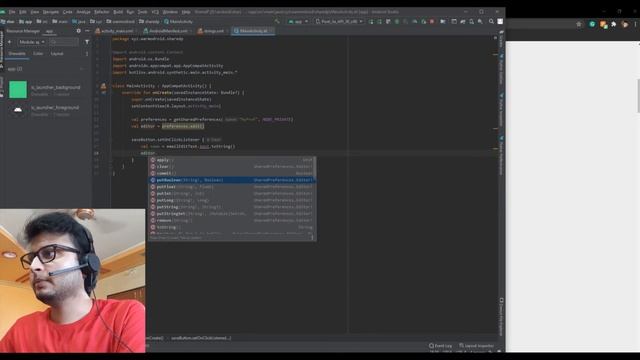Open the Edit menu
This screenshot has height=360, width=640.
tap(23, 12)
